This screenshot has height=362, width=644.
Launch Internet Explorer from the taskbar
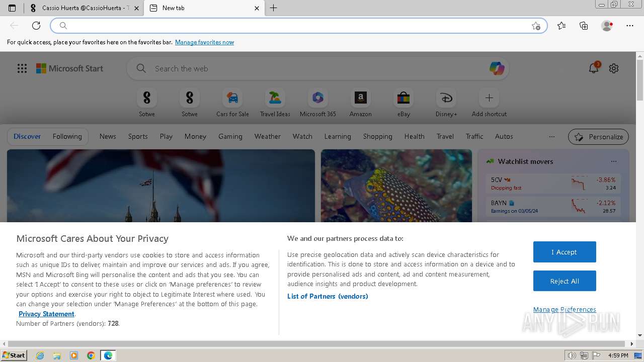coord(40,355)
